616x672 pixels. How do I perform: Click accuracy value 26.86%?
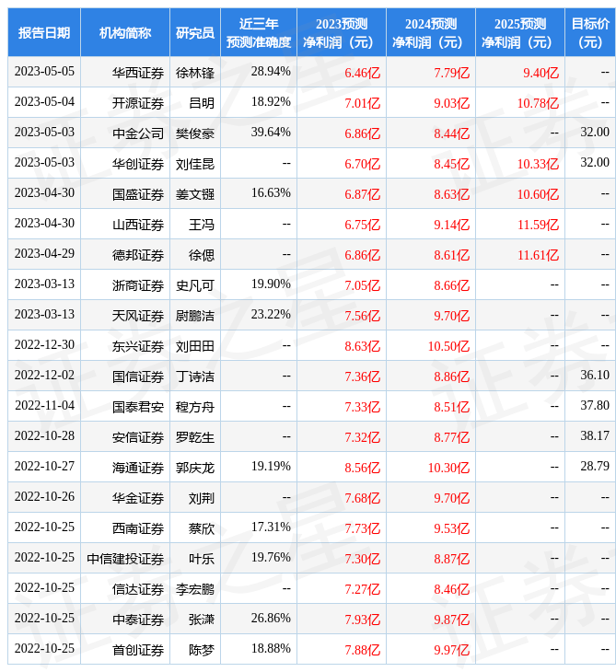pyautogui.click(x=271, y=619)
